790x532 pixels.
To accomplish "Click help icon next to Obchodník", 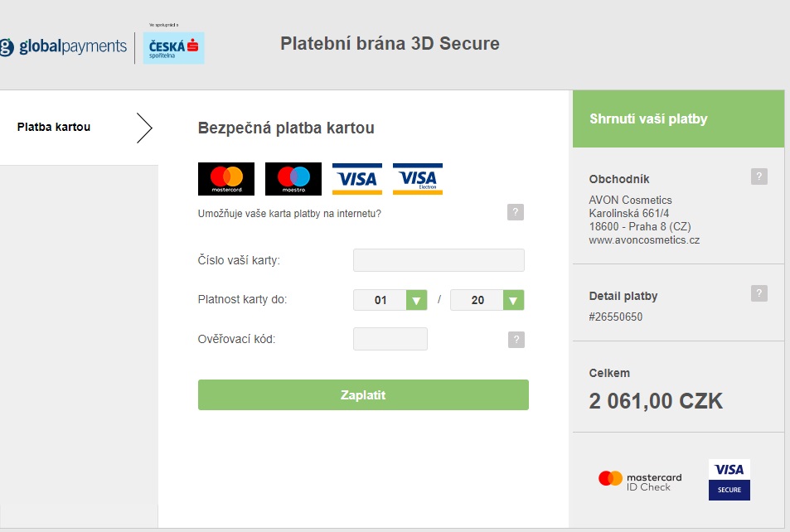I will point(759,177).
